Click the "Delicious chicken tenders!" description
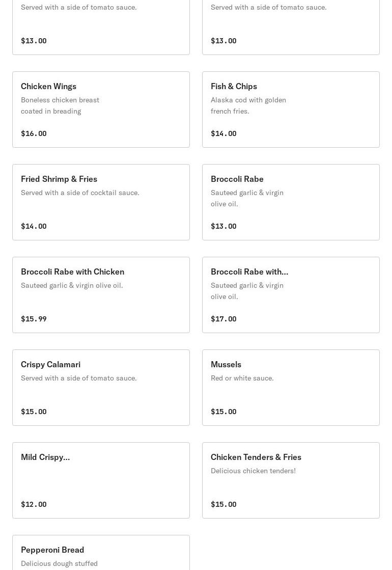The image size is (392, 570). click(x=253, y=471)
